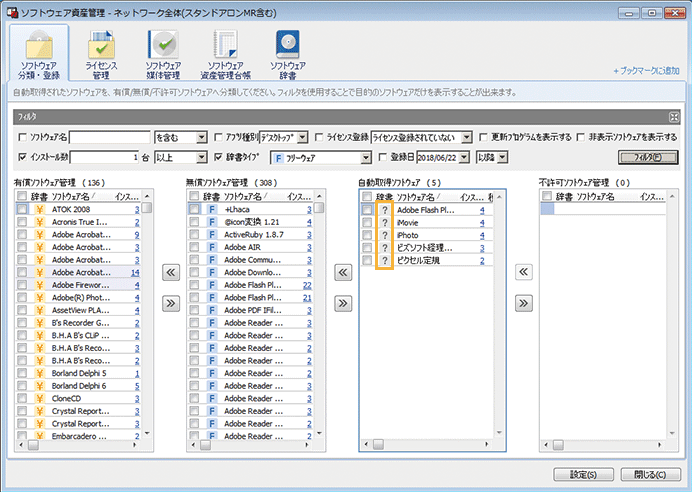The height and width of the screenshot is (492, 692).
Task: Click ブックマークに追加 link
Action: tap(647, 71)
